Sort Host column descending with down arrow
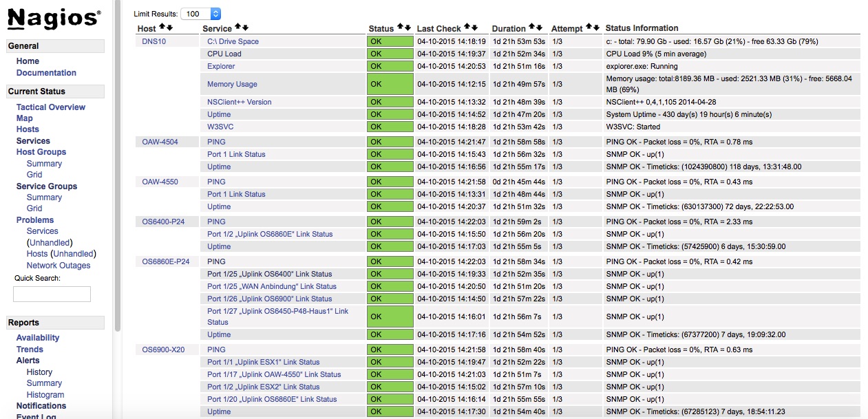 [169, 28]
